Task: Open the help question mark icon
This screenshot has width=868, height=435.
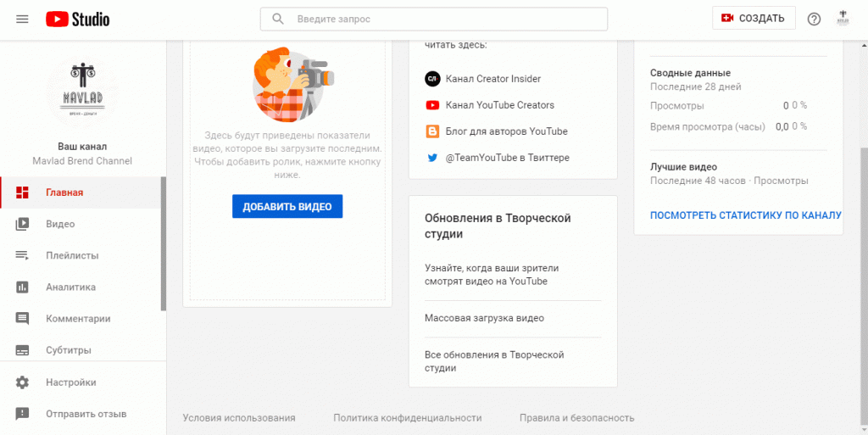Action: (x=814, y=19)
